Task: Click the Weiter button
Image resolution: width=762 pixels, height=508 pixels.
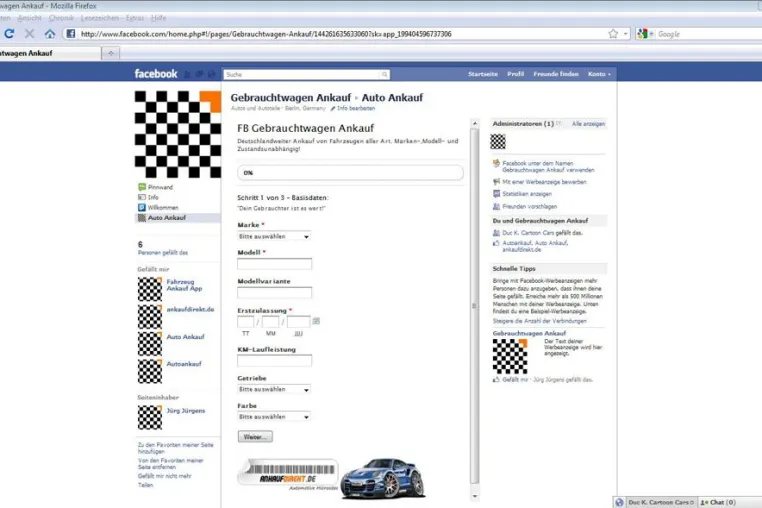Action: pos(255,437)
